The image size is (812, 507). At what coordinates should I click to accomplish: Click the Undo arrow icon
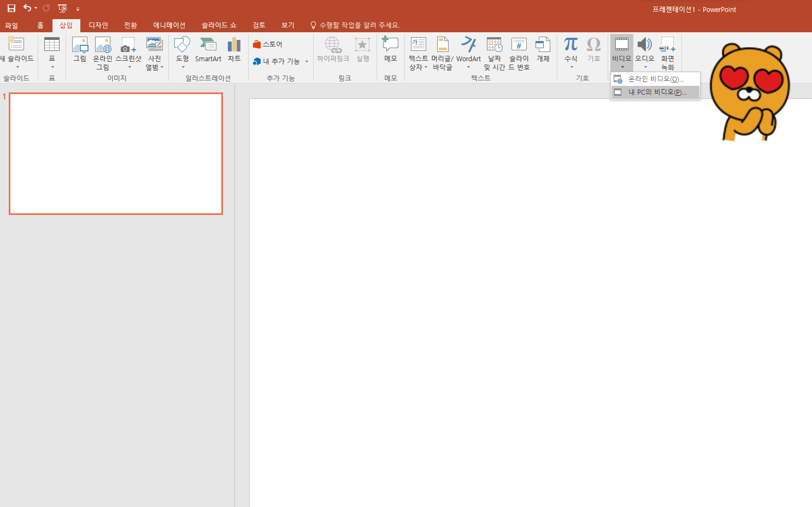(x=27, y=8)
